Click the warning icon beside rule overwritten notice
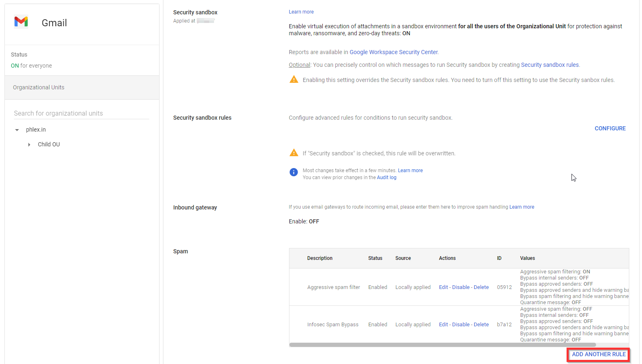This screenshot has width=642, height=364. [294, 152]
